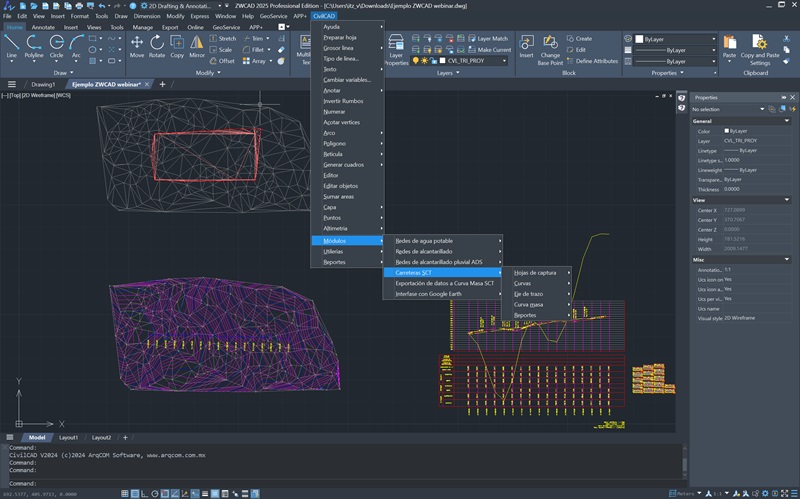Click the Offset tool
This screenshot has height=499, width=800.
point(222,61)
